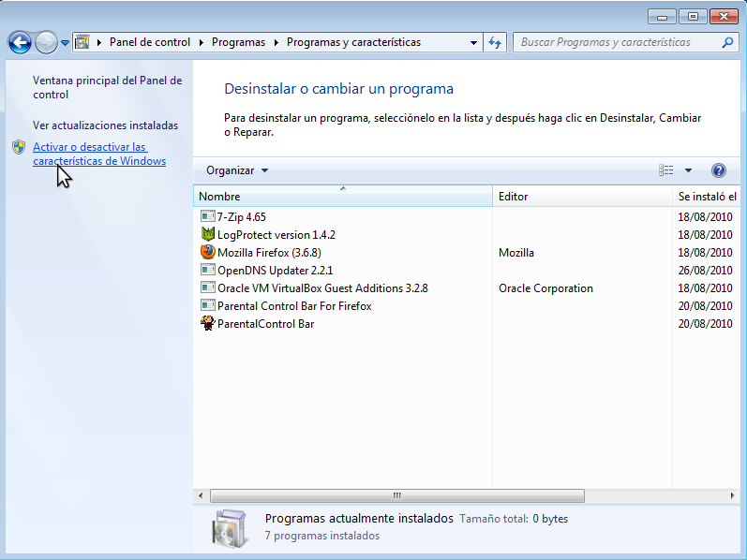Click the Oracle Corporation editor cell
Image resolution: width=747 pixels, height=560 pixels.
(546, 288)
